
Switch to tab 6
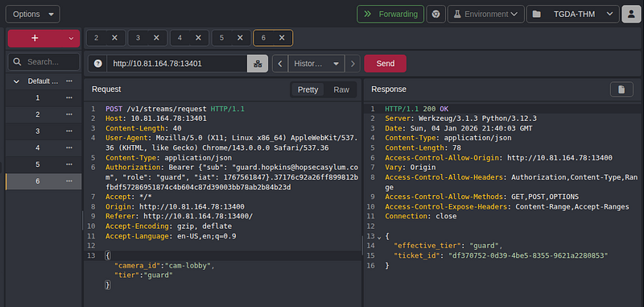click(x=263, y=38)
